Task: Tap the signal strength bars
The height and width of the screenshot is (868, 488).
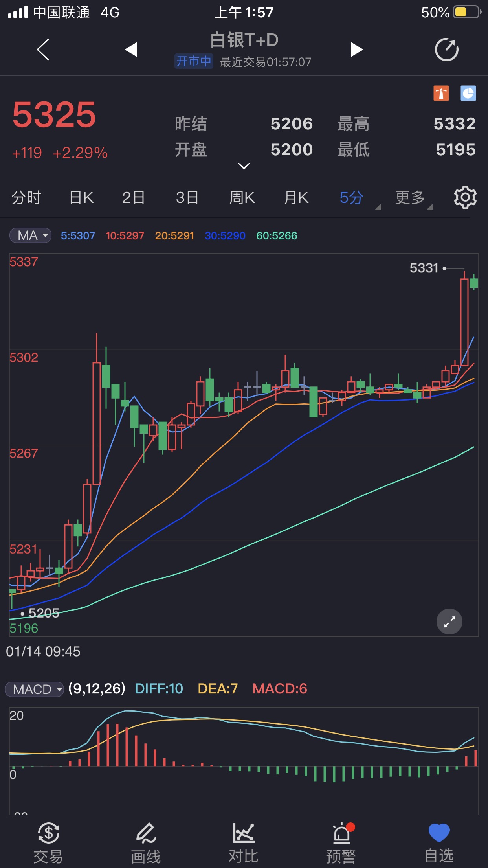Action: coord(18,12)
